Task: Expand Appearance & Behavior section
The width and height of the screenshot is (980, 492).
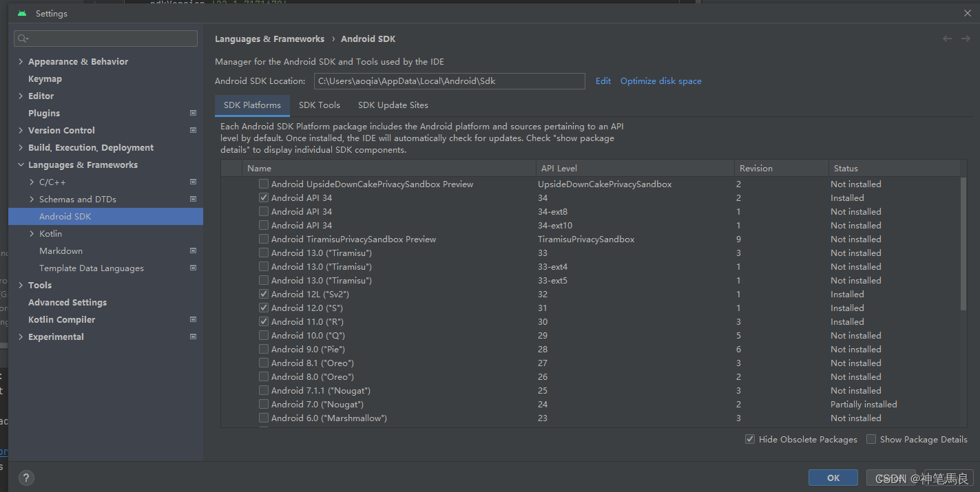Action: 21,61
